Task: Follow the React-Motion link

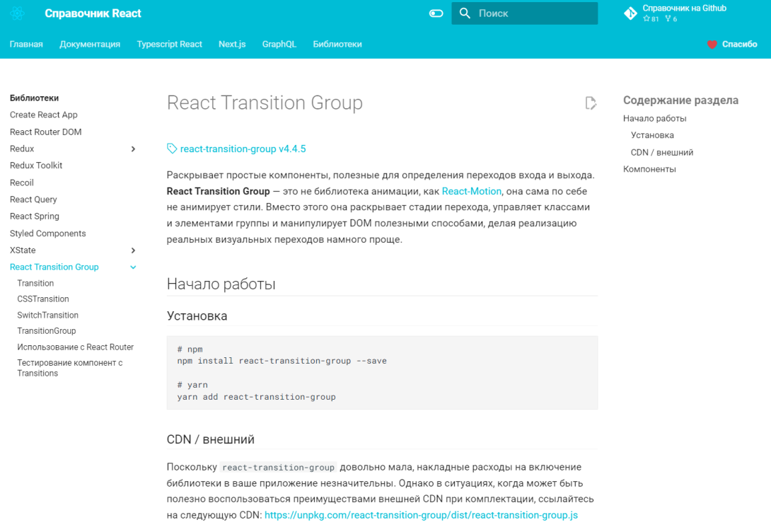Action: 471,191
